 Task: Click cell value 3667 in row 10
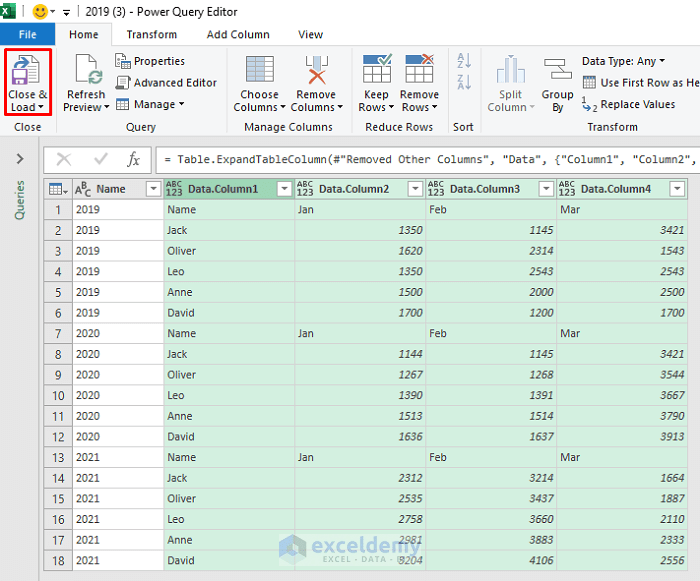click(x=622, y=396)
